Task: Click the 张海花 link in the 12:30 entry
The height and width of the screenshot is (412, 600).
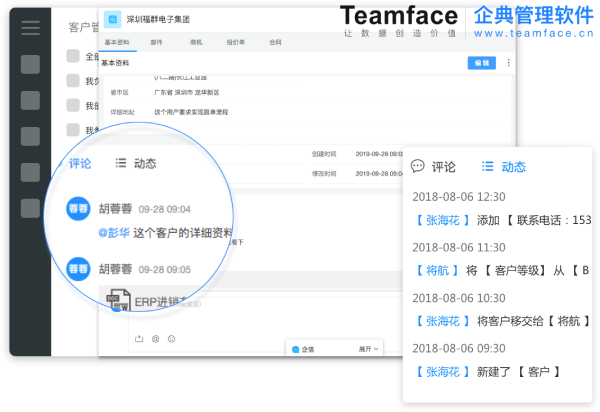Action: [x=442, y=220]
